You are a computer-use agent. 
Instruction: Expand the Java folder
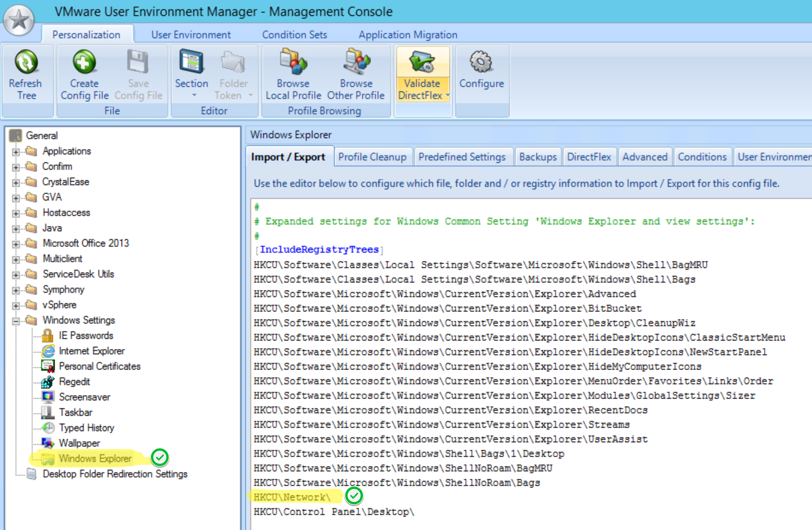[x=15, y=229]
